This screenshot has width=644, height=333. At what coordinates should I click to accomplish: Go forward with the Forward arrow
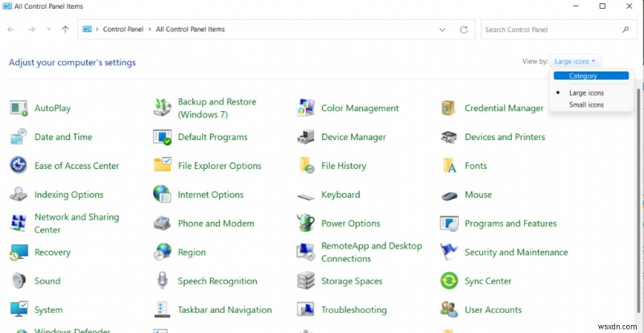tap(31, 29)
